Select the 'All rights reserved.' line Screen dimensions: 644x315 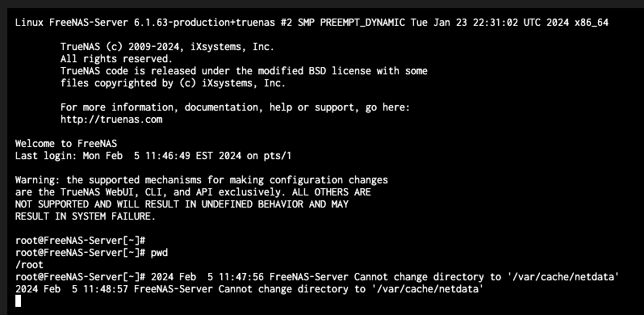click(x=117, y=59)
